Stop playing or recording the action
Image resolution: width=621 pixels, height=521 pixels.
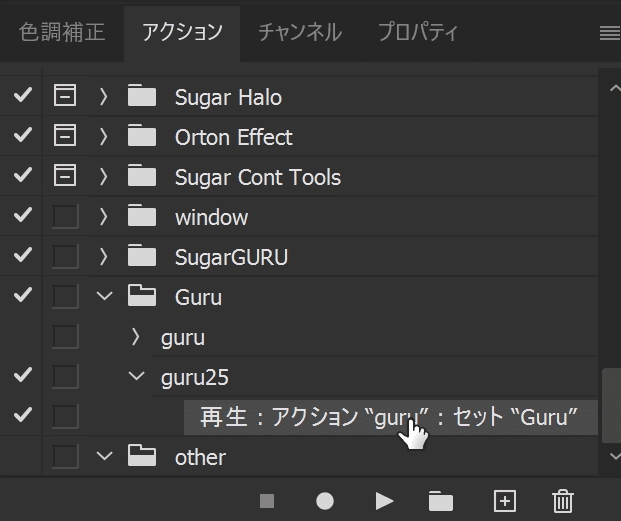[267, 501]
